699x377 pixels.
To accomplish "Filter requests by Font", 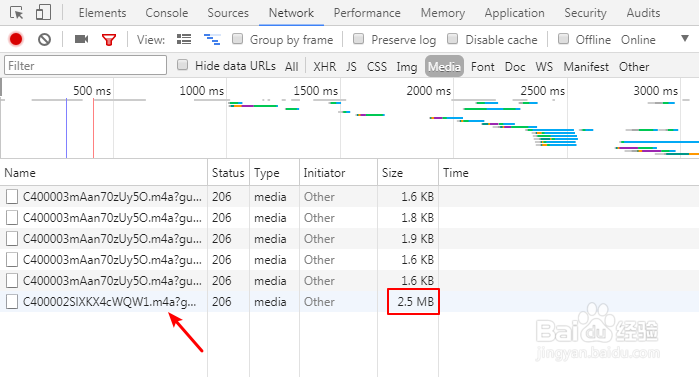I will click(483, 67).
